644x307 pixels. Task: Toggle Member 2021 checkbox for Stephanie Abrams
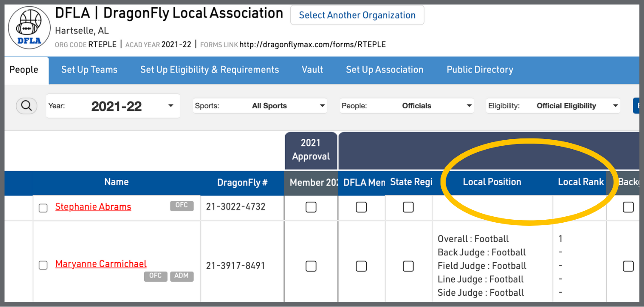click(311, 207)
